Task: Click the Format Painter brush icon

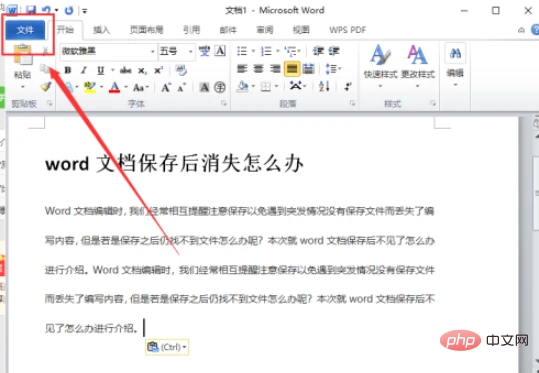Action: tap(46, 86)
